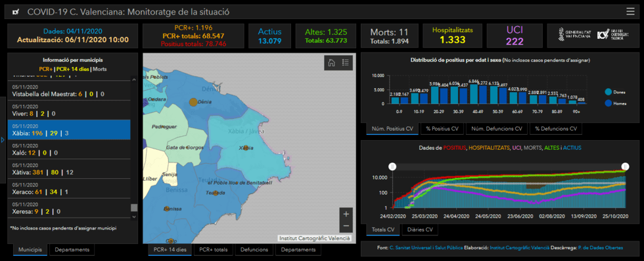
Task: Select the Xàtiva municipality row
Action: [x=69, y=168]
